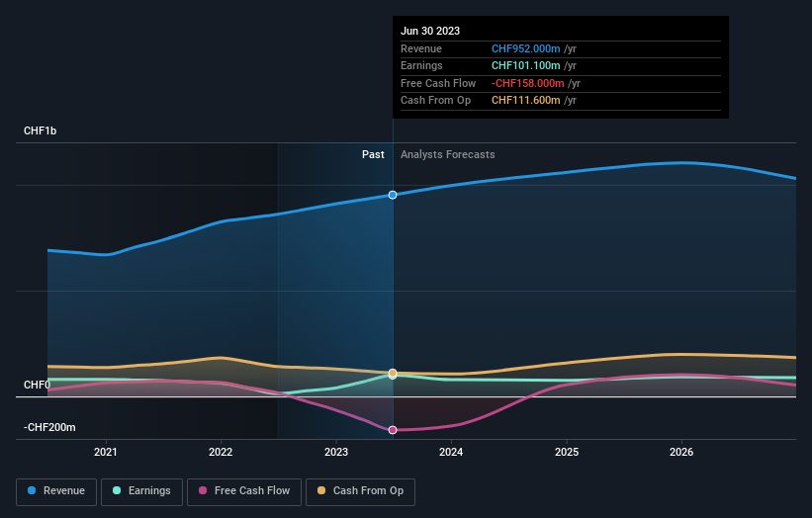Image resolution: width=812 pixels, height=518 pixels.
Task: Toggle the Cash From Op legend button
Action: (360, 491)
